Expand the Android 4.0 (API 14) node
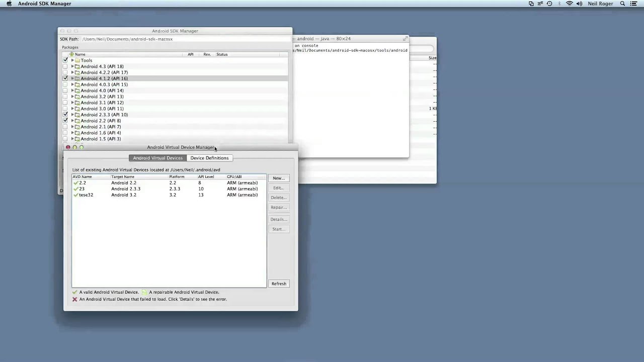The width and height of the screenshot is (644, 362). point(72,90)
